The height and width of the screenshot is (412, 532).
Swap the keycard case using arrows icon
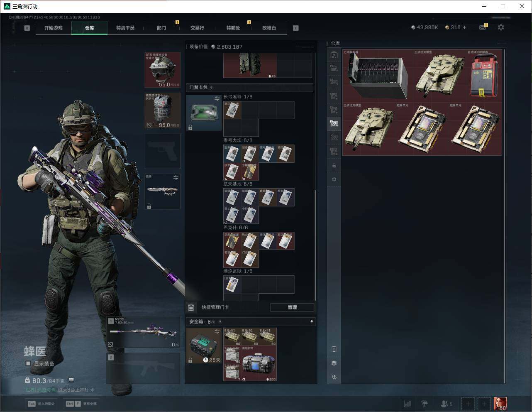(217, 98)
